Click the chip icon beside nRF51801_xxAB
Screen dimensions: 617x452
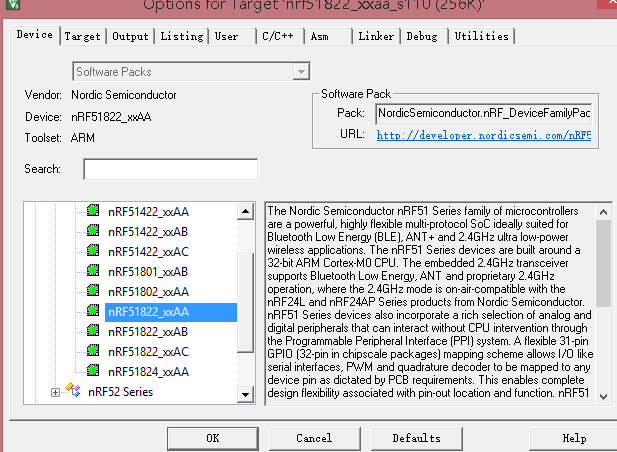93,270
